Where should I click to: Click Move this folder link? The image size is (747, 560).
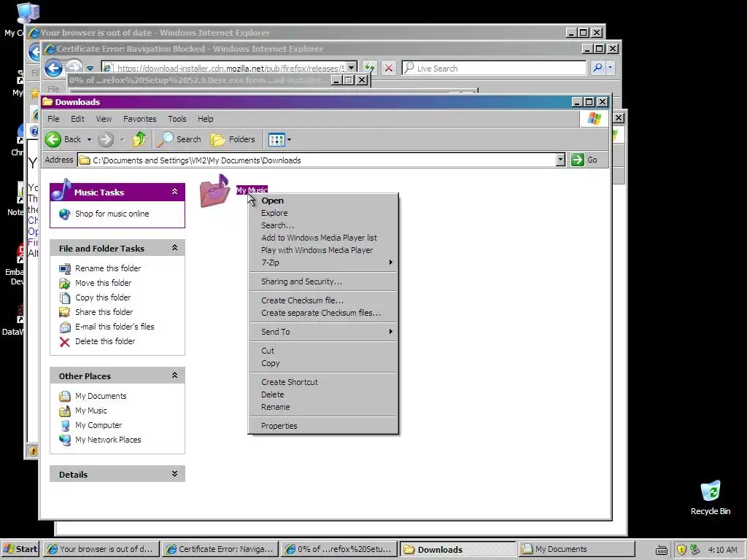(104, 283)
